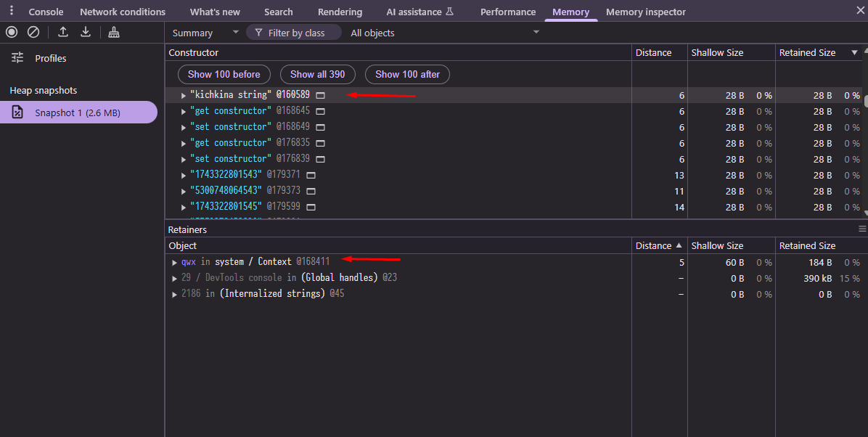Open the Summary perspective dropdown
868x437 pixels.
pos(205,33)
